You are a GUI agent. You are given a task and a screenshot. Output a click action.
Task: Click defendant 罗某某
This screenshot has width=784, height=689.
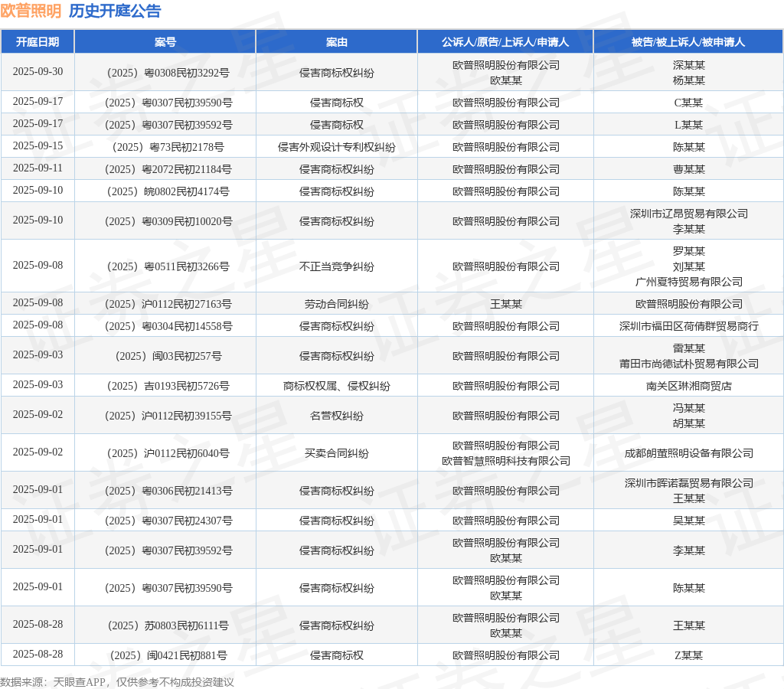click(689, 251)
